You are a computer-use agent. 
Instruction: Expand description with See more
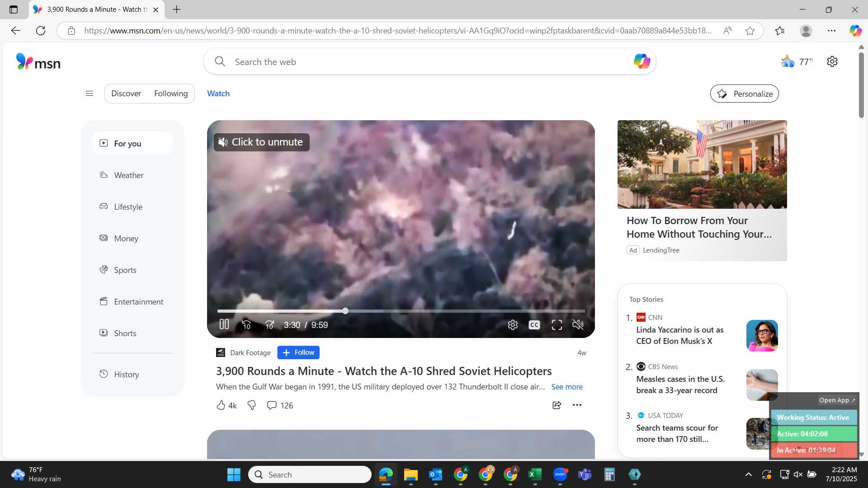(567, 387)
